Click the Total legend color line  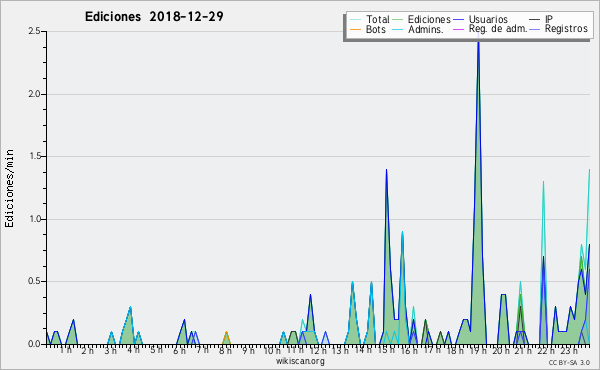[355, 20]
